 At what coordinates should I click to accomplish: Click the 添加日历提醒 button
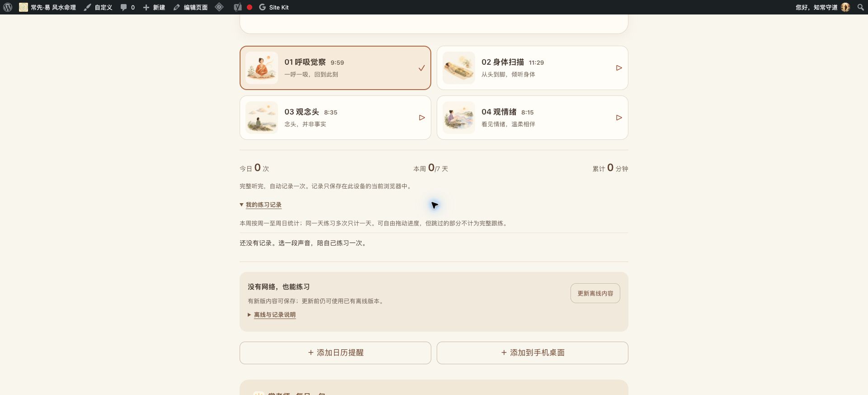click(x=335, y=353)
